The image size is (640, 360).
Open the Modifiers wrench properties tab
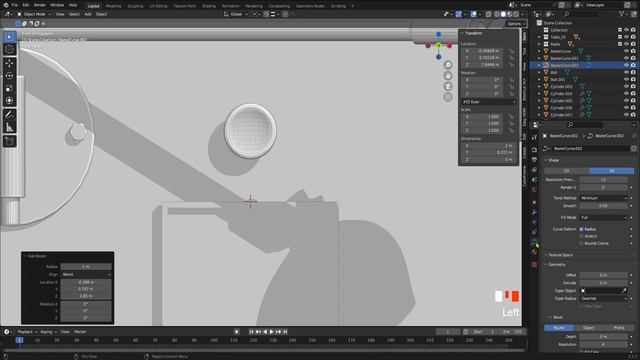[x=534, y=212]
